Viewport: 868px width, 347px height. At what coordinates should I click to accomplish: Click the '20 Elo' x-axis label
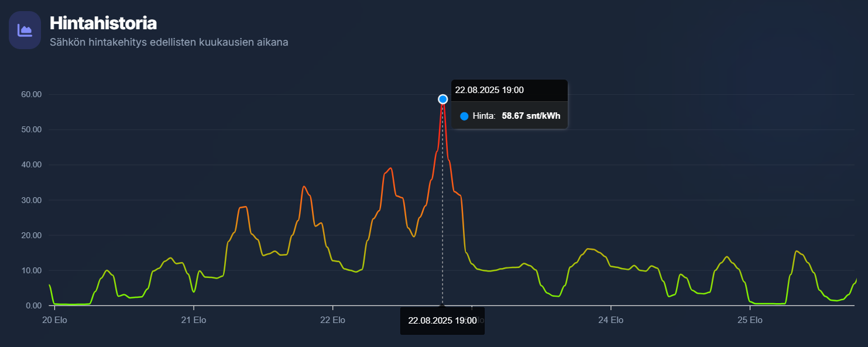point(54,320)
